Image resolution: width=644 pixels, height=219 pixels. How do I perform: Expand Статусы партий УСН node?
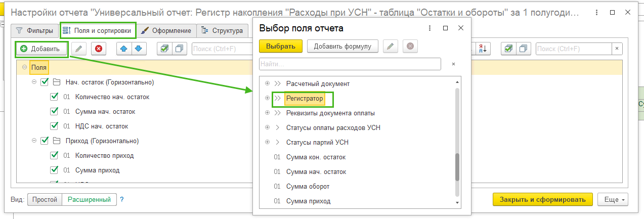coord(267,142)
